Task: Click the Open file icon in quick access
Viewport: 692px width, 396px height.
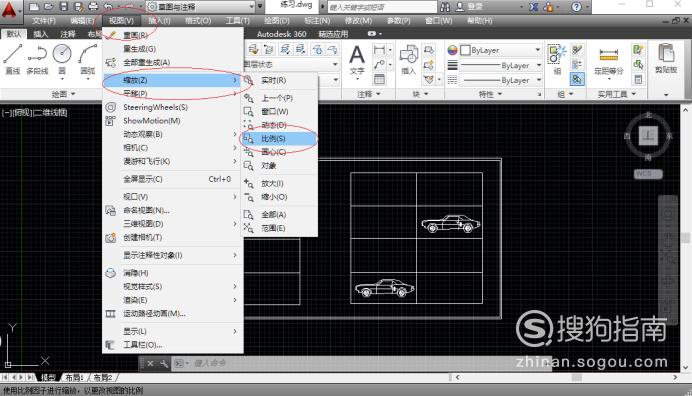Action: pos(49,7)
